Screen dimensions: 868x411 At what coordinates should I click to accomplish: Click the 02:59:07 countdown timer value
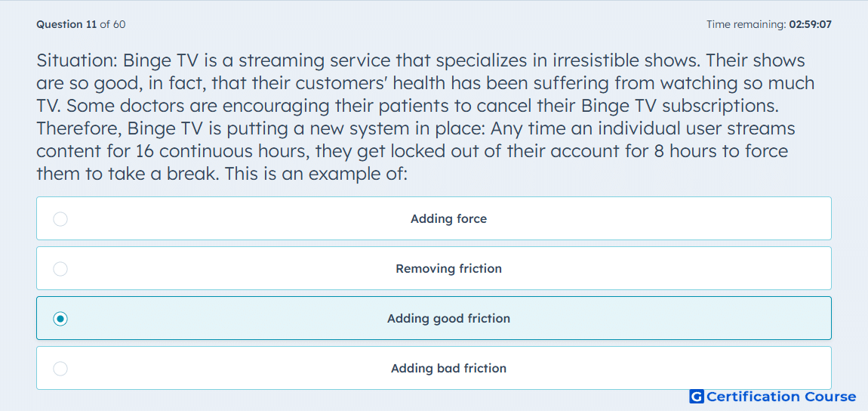(x=811, y=24)
